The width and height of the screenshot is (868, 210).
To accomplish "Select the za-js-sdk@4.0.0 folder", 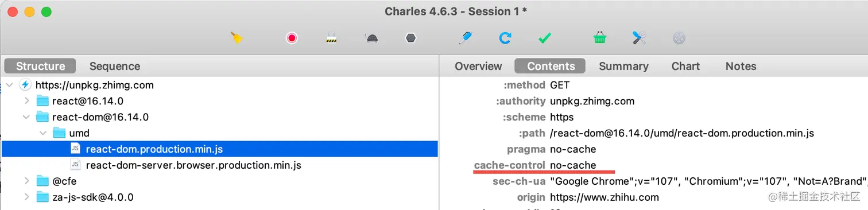I will (93, 197).
